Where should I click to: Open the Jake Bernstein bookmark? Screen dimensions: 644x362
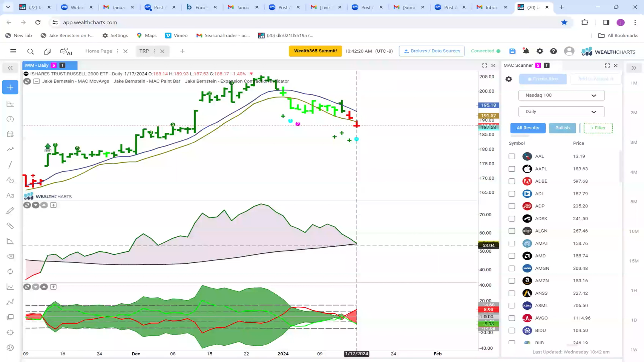[x=67, y=36]
